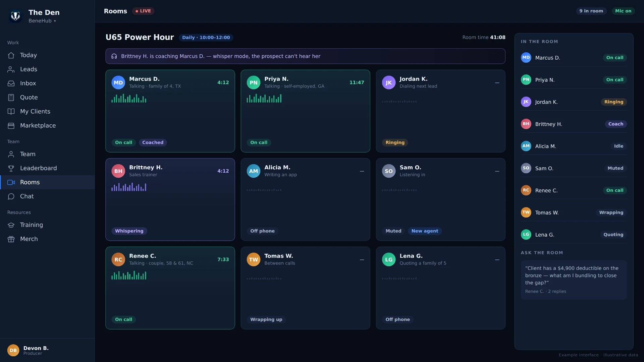The width and height of the screenshot is (644, 362).
Task: Click the Marketplace storefront icon
Action: coord(11,126)
